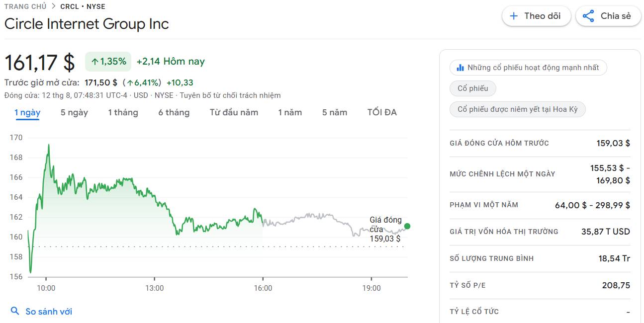The width and height of the screenshot is (644, 323).
Task: Click the CRCL • NYSE ticker breadcrumb
Action: (x=83, y=6)
